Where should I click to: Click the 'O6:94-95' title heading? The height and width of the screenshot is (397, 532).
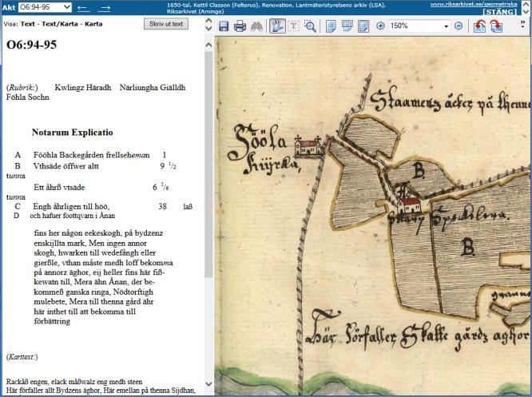32,45
